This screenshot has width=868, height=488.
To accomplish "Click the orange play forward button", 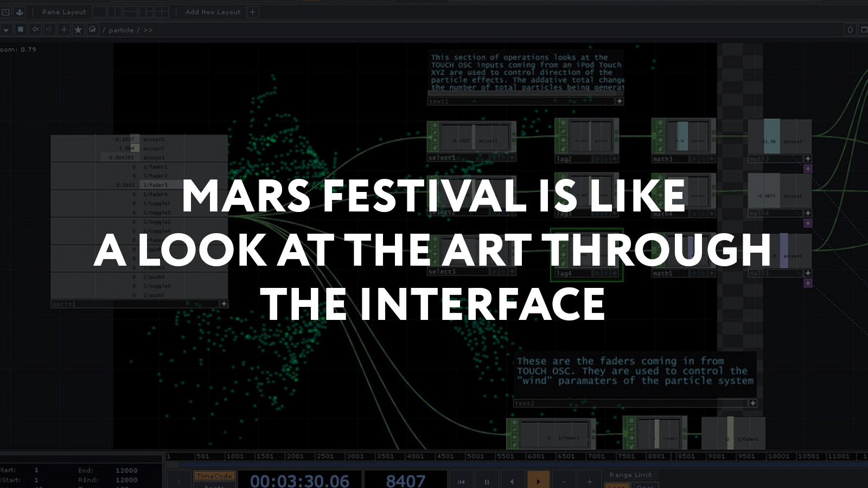I will [538, 481].
